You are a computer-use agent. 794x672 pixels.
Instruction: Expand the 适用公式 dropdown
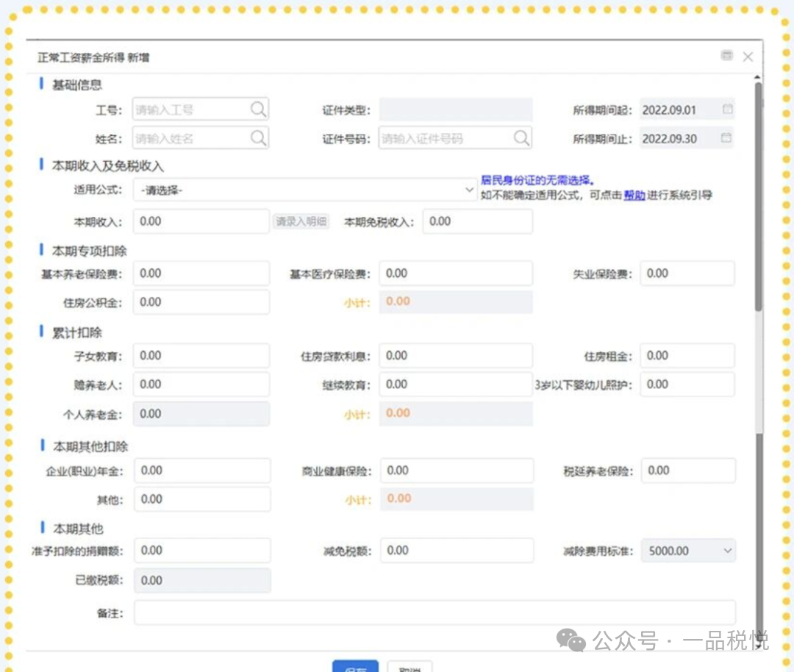[x=469, y=190]
